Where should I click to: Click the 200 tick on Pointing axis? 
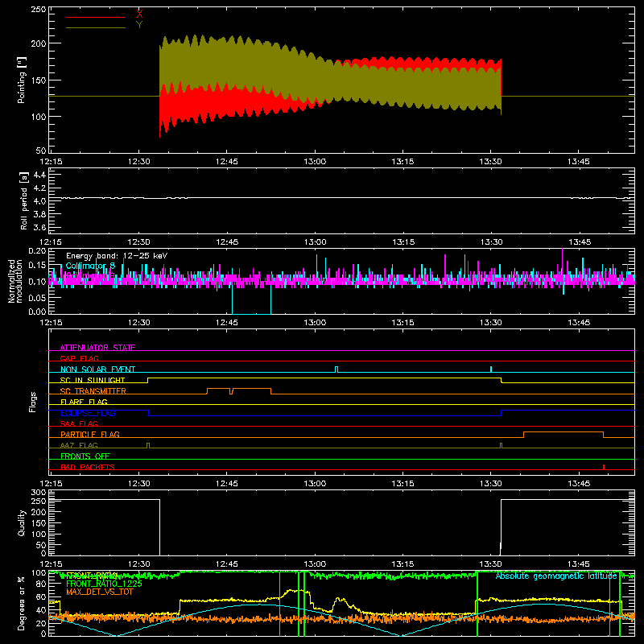pyautogui.click(x=39, y=43)
